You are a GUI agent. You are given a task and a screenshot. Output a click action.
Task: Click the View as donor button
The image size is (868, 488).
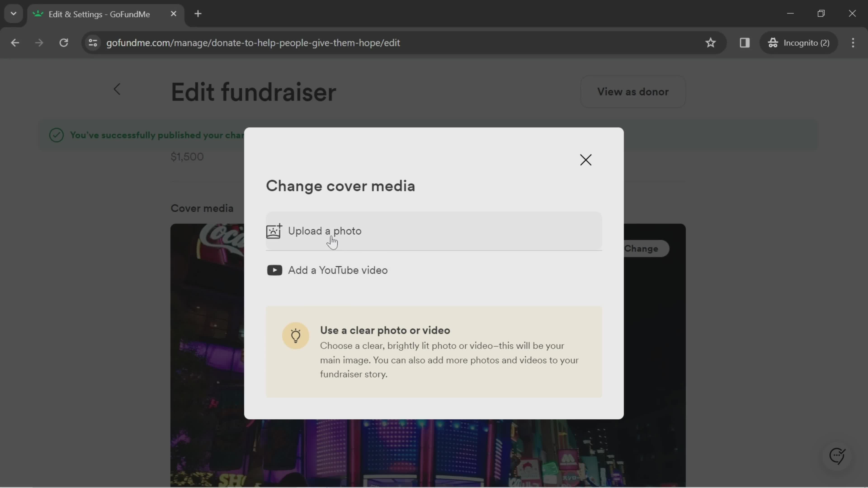[x=633, y=91]
